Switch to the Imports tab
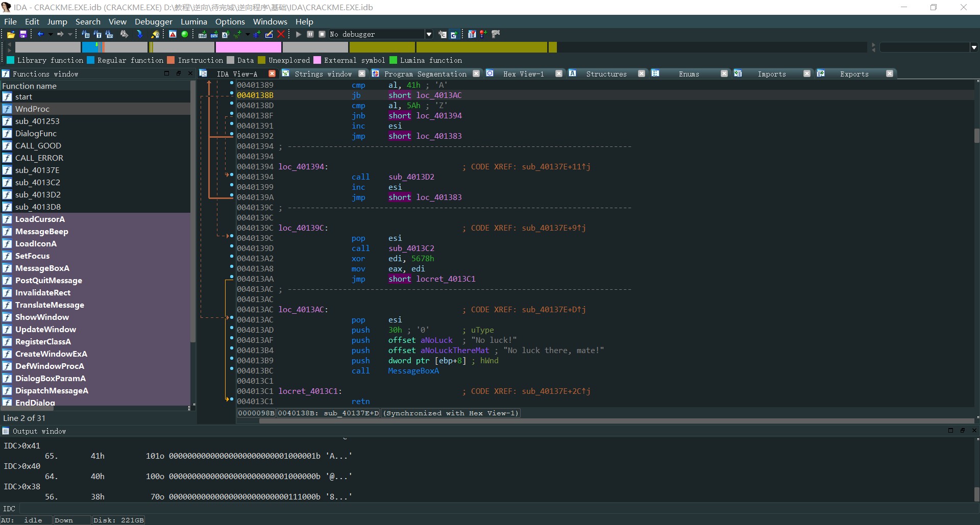 point(771,74)
